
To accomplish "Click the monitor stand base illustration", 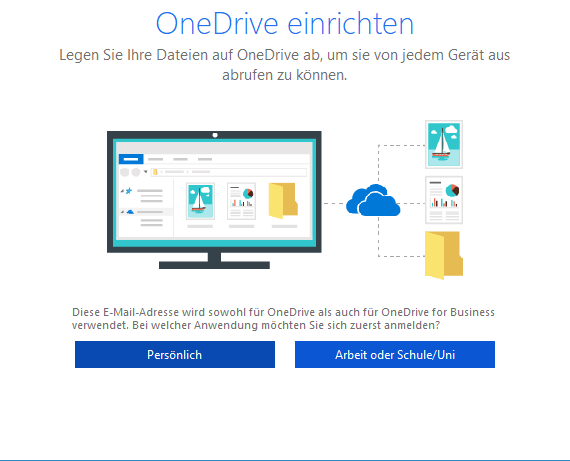I will click(214, 265).
